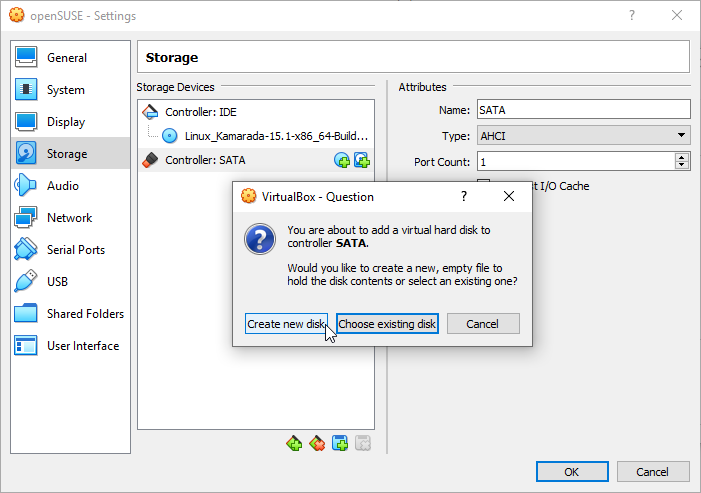The image size is (701, 493).
Task: Open the Shared Folders settings category
Action: pyautogui.click(x=85, y=314)
